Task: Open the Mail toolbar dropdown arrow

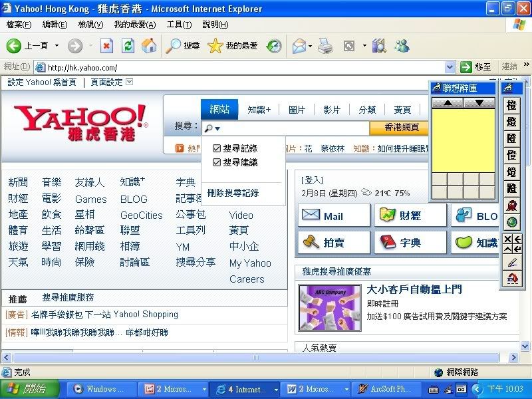Action: tap(310, 46)
